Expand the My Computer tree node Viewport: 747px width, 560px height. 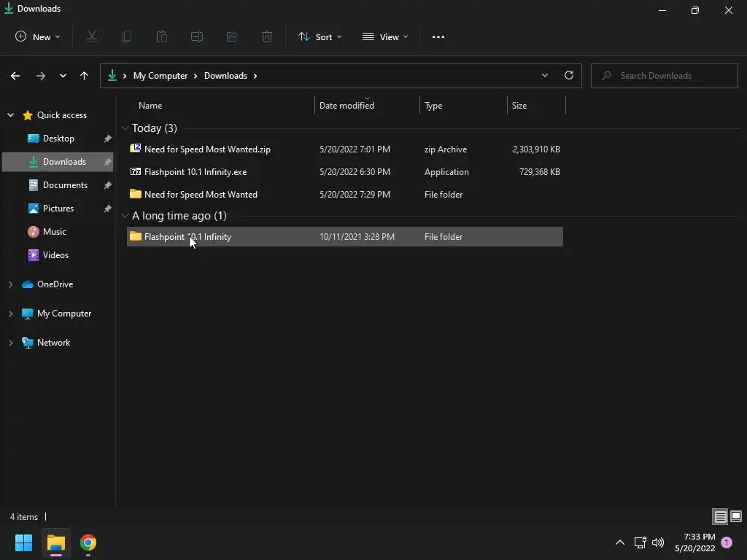pos(10,314)
